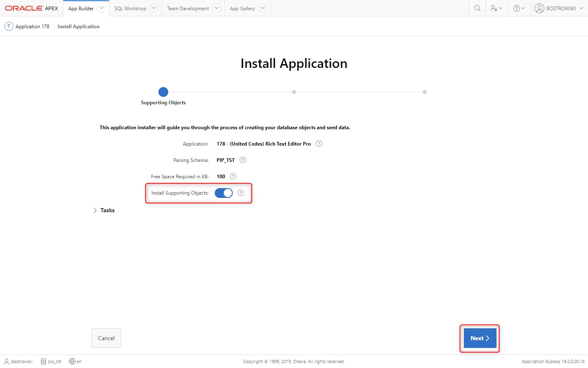Click help icon next to Application name

pos(319,144)
